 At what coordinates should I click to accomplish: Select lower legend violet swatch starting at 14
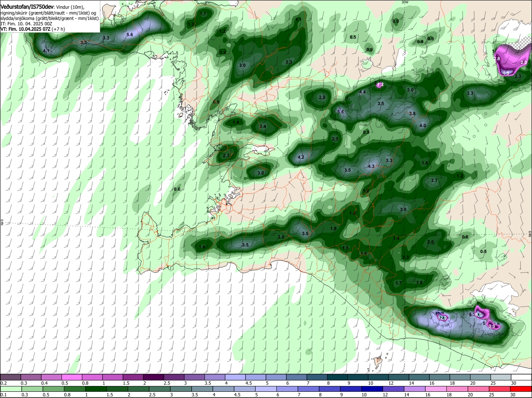415,389
